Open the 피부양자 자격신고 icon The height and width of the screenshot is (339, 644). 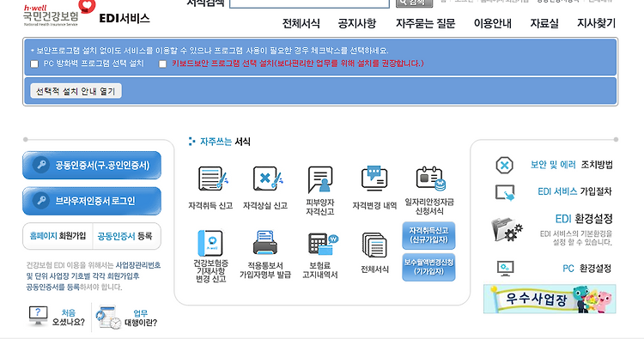(x=320, y=179)
